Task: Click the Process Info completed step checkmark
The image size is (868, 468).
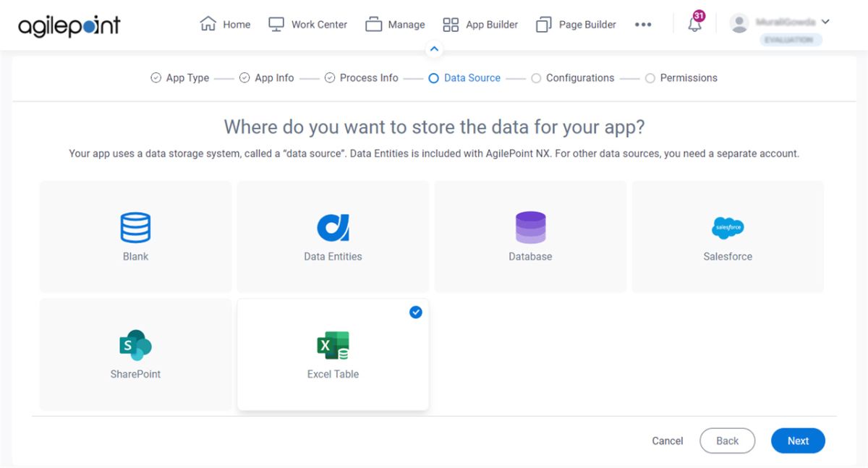Action: (329, 77)
